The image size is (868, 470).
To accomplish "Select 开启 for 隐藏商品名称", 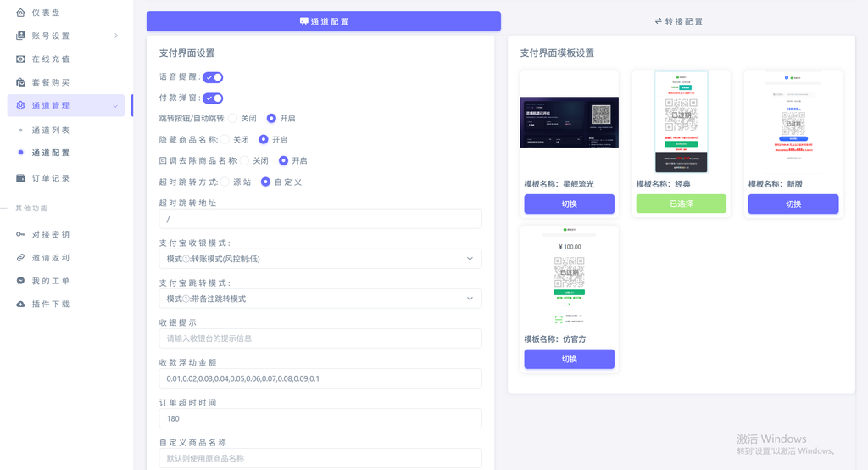I will pyautogui.click(x=264, y=139).
